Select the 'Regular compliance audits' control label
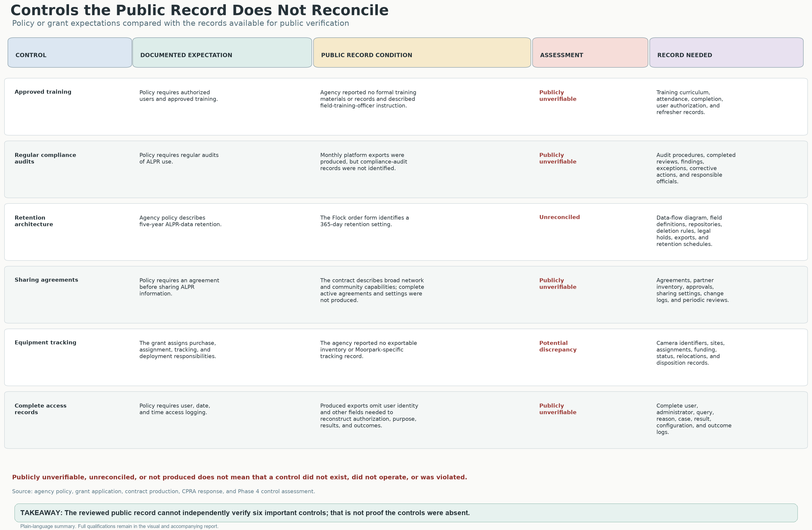Screen dimensions: 812x530 click(45, 158)
